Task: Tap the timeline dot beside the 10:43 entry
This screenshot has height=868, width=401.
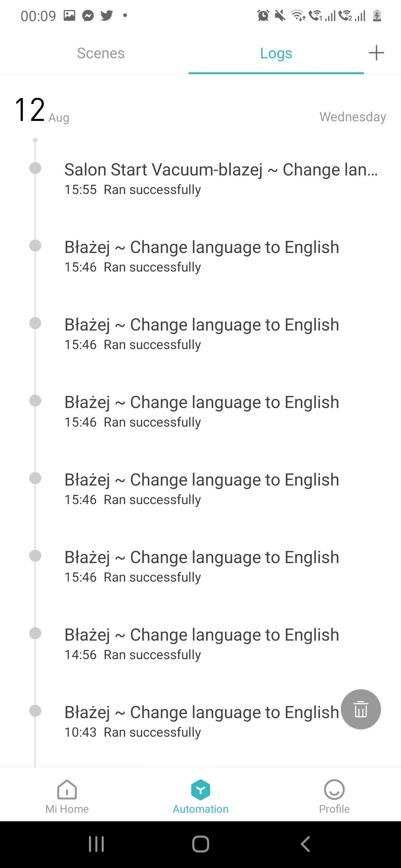Action: [x=35, y=711]
